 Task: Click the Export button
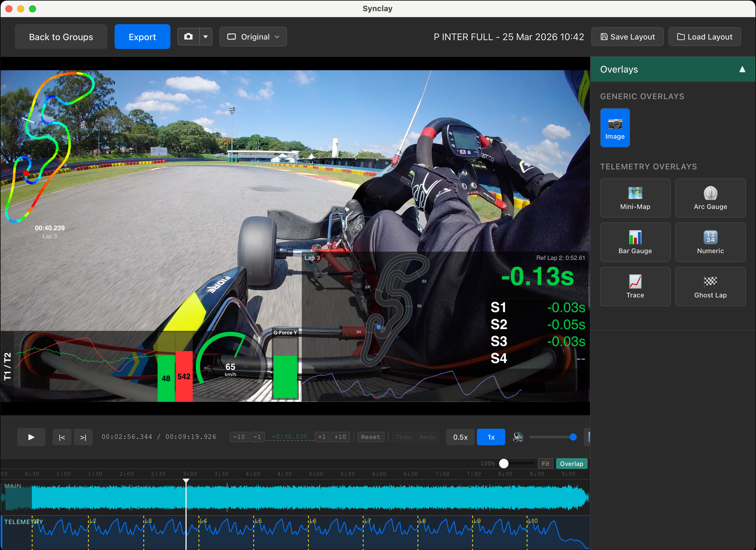[142, 37]
